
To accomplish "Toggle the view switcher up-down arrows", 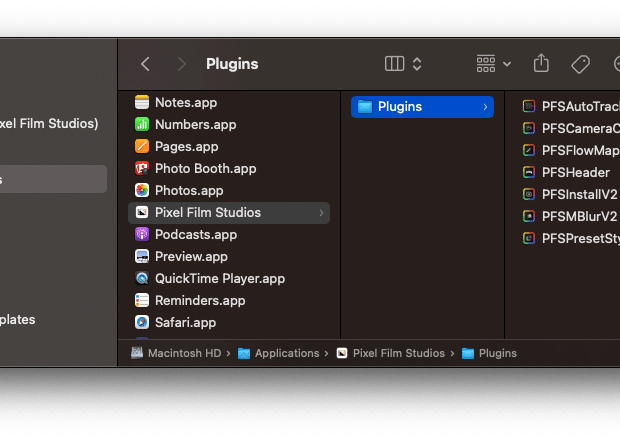I will (417, 64).
